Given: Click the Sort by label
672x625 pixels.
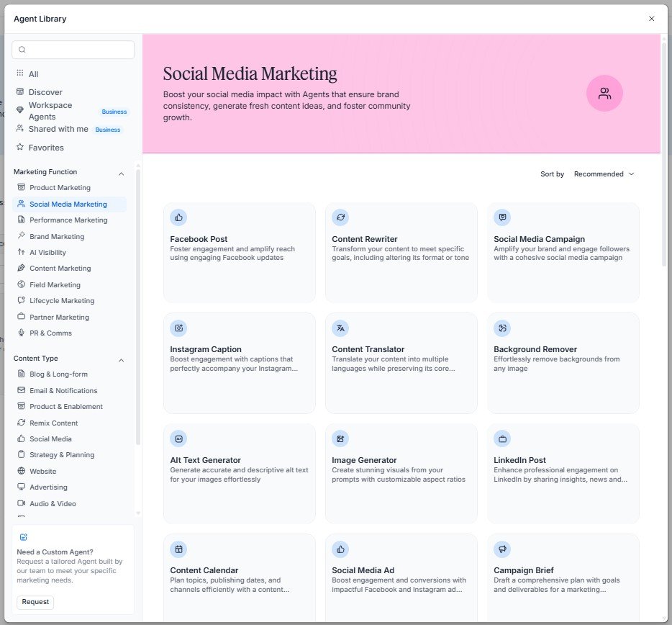Looking at the screenshot, I should point(552,174).
